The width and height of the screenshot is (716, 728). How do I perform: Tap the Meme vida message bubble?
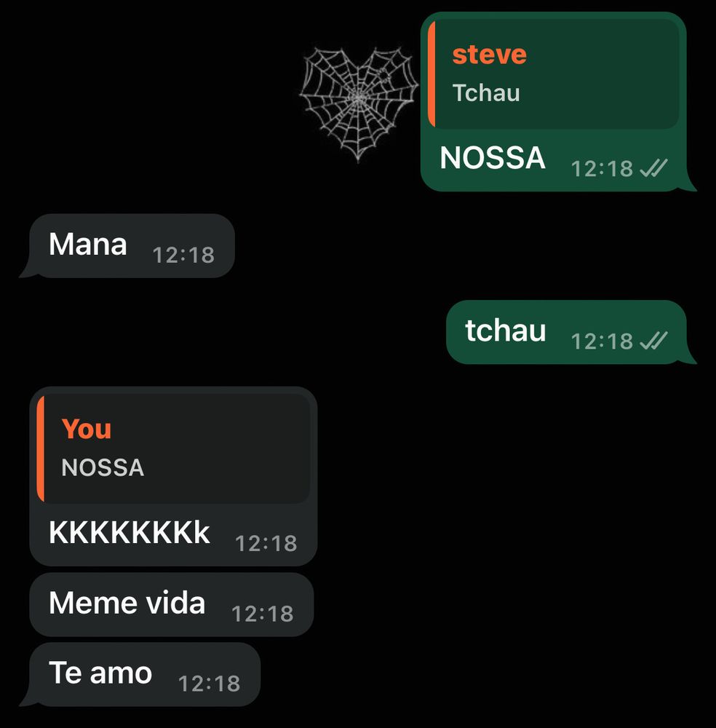click(171, 604)
